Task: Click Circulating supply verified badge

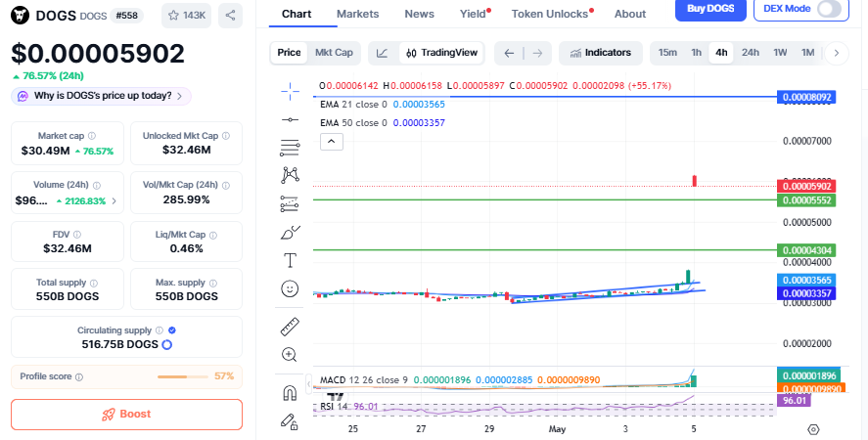Action: click(172, 330)
